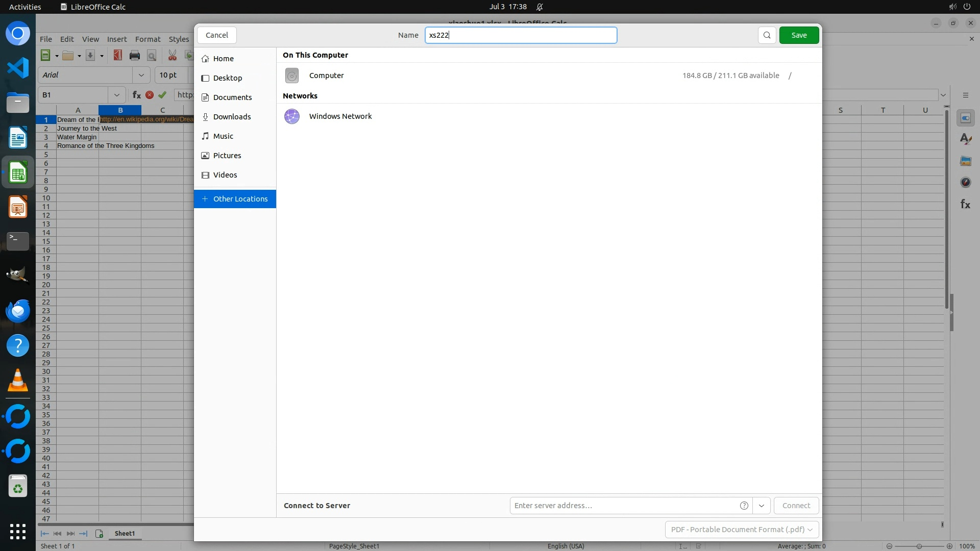Open the Navigator compass icon in the sidebar
The image size is (980, 551).
point(965,183)
